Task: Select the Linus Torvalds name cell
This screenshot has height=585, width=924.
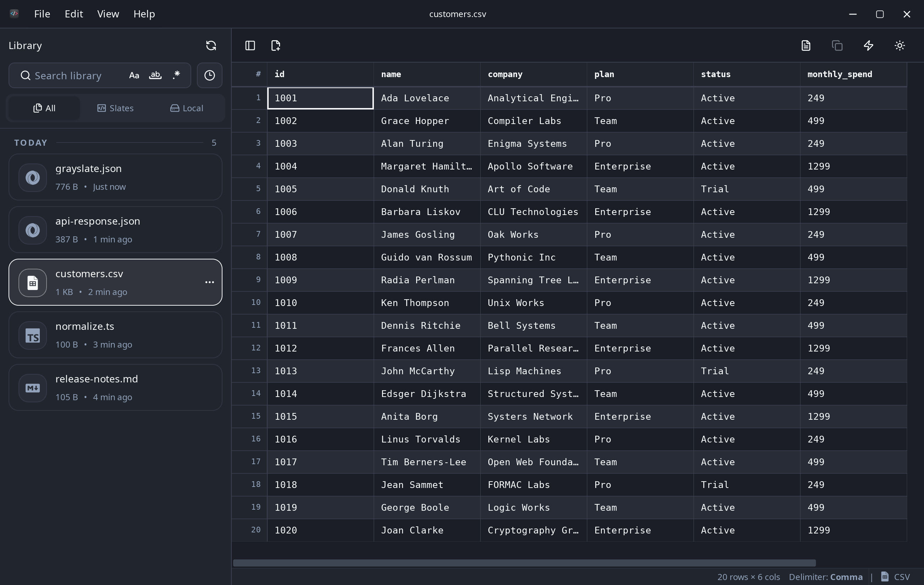Action: [427, 439]
